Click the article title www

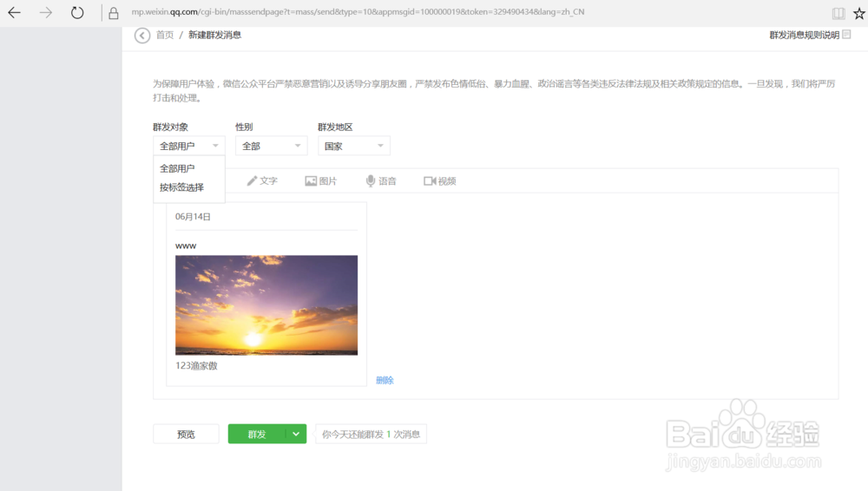(x=186, y=245)
